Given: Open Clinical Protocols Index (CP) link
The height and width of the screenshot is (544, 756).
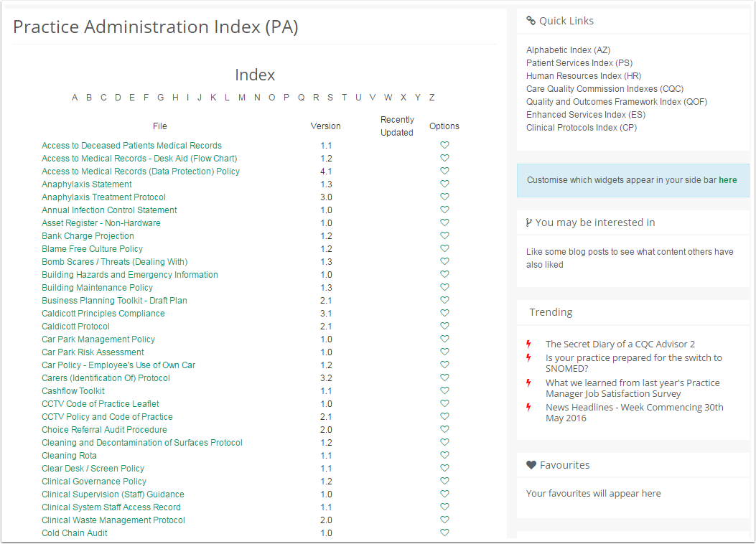Looking at the screenshot, I should click(582, 128).
